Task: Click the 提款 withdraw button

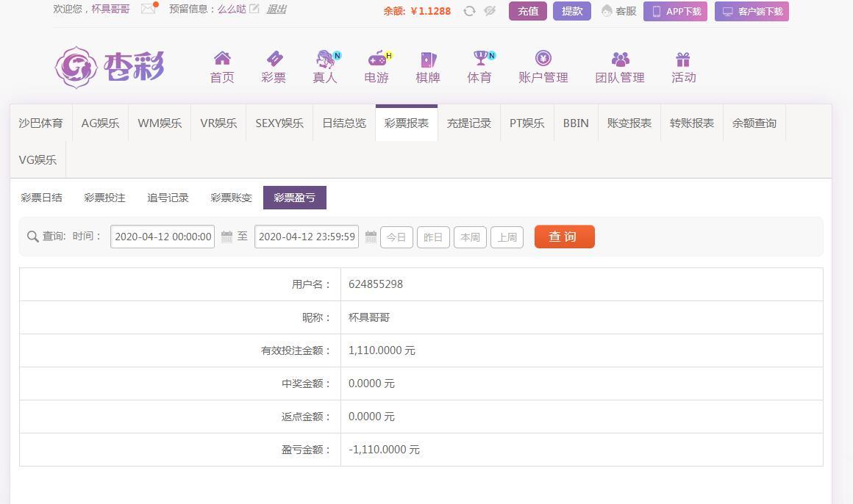Action: pos(572,11)
